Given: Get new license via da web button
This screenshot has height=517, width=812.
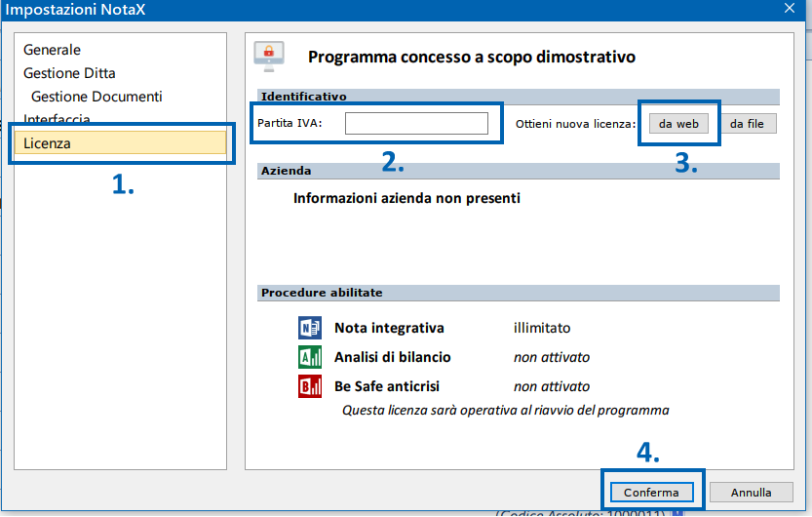Looking at the screenshot, I should pyautogui.click(x=678, y=124).
